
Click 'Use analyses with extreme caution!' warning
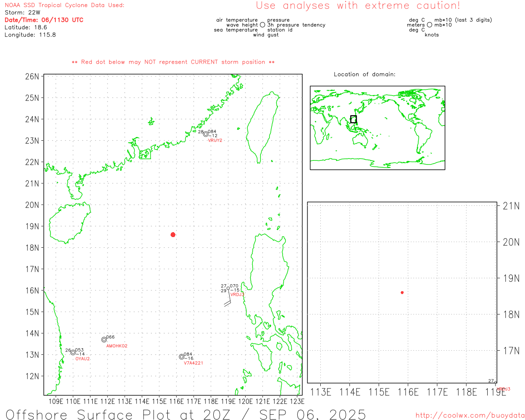click(x=358, y=5)
